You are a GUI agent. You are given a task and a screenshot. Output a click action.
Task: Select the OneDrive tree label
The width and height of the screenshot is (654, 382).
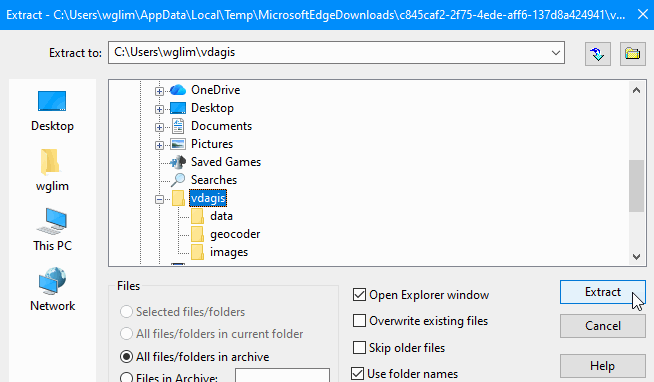(x=216, y=90)
